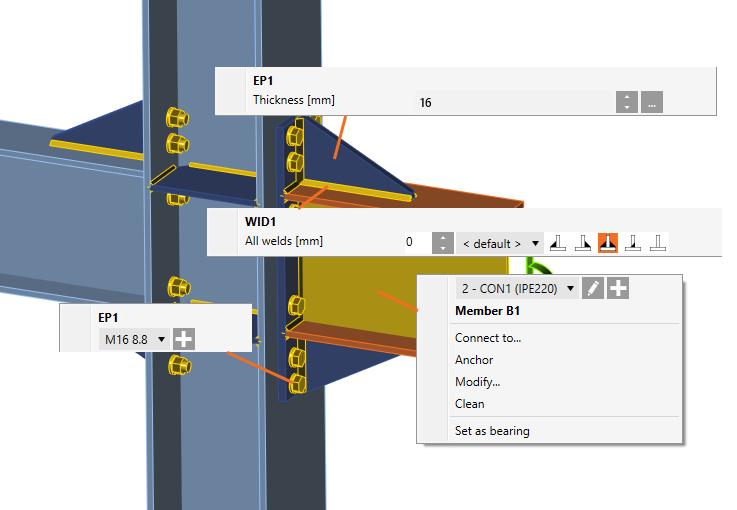Screen dimensions: 737x510
Task: Open the weld material default dropdown
Action: 500,243
